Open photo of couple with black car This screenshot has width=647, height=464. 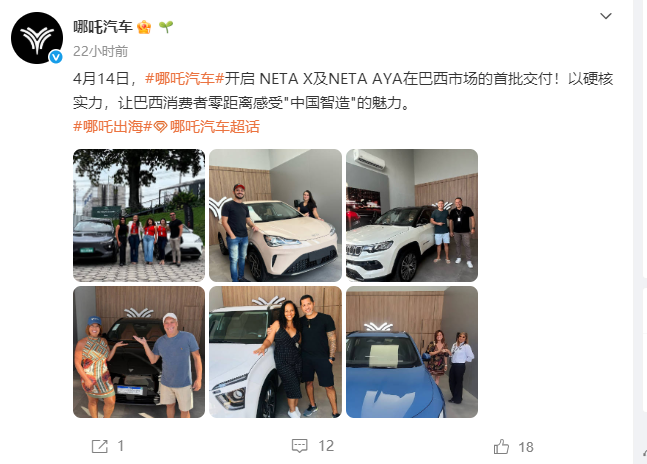pos(139,352)
